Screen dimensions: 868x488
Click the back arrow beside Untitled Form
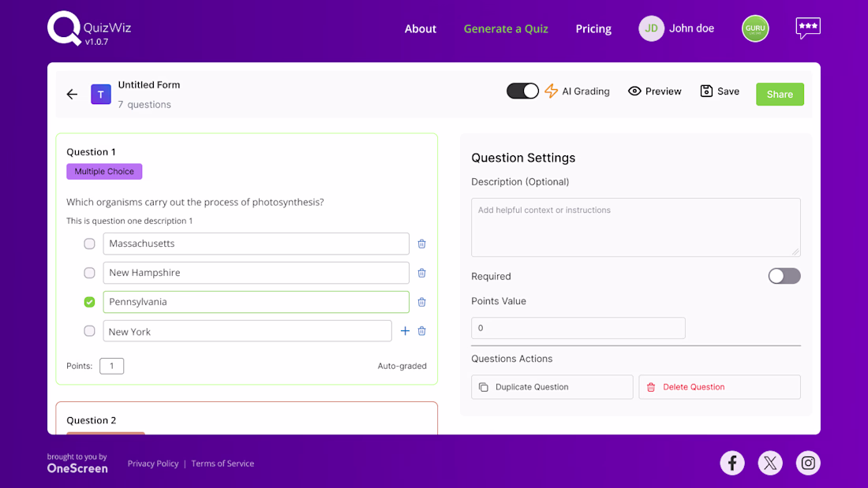(72, 95)
